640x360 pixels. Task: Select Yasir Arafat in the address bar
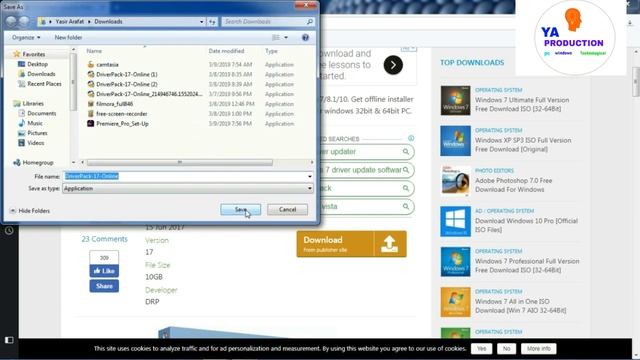point(69,22)
